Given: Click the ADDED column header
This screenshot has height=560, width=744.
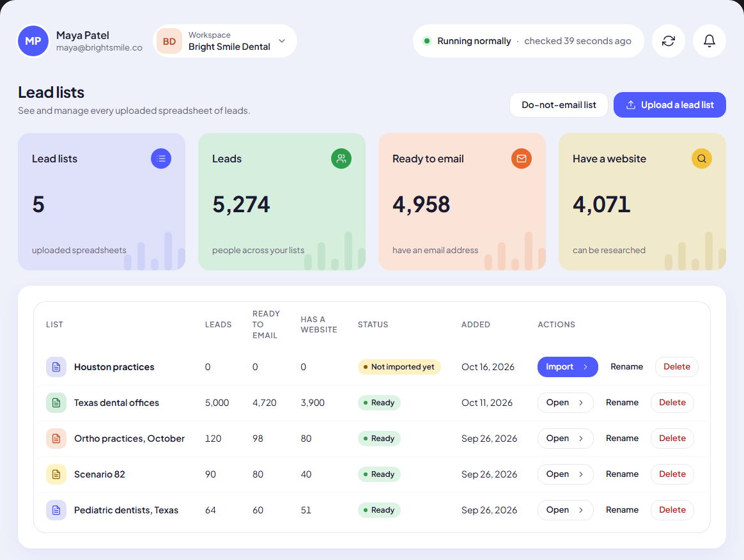Looking at the screenshot, I should click(476, 325).
